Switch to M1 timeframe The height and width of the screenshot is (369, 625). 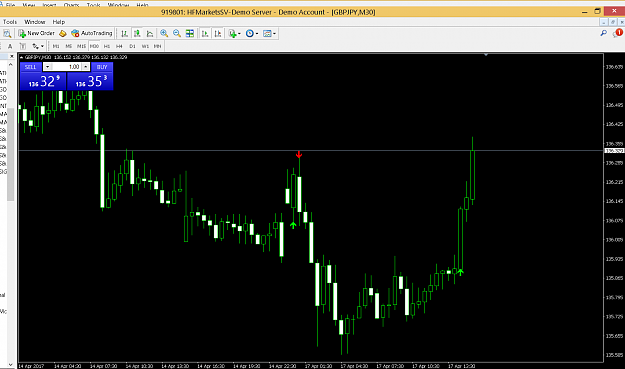click(x=56, y=46)
